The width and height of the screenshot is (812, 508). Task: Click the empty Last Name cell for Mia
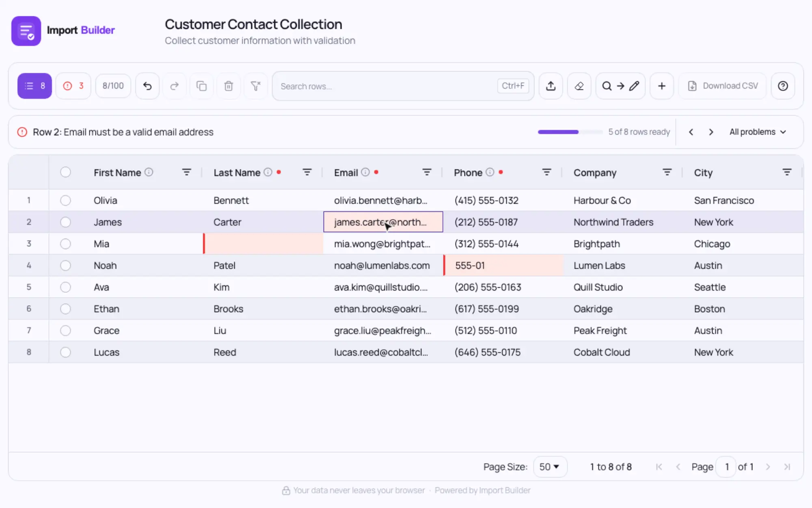pos(263,244)
